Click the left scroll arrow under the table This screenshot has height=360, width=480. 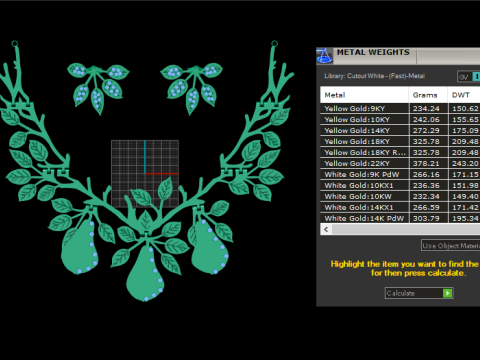click(326, 229)
